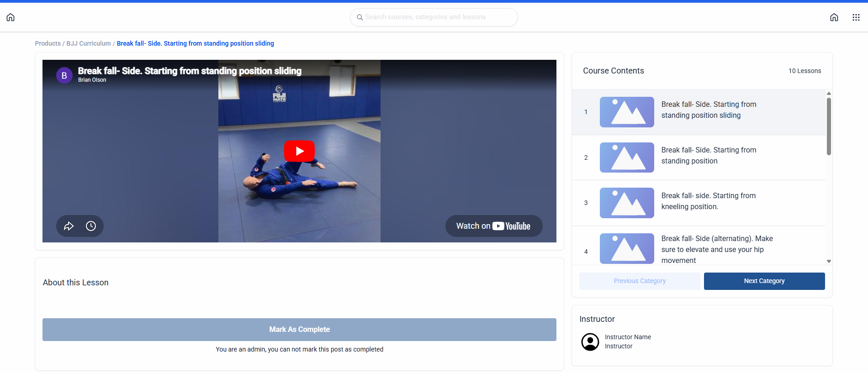Open Watch on YouTube link
The image size is (868, 373).
coord(494,226)
